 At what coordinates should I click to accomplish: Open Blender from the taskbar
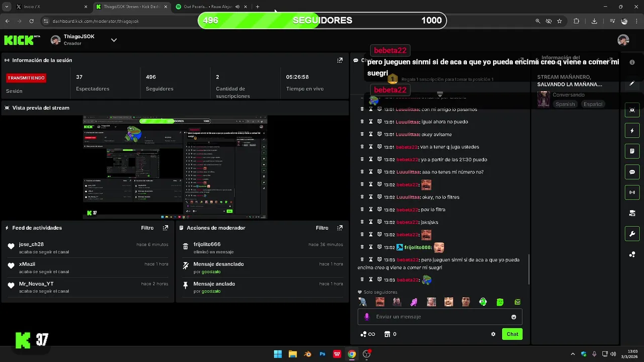[x=307, y=354]
